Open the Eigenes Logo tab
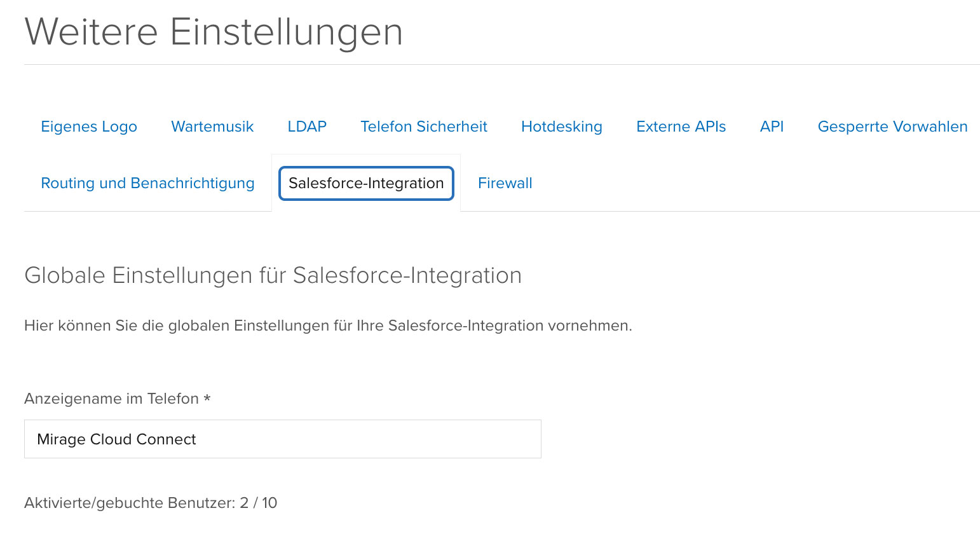This screenshot has width=980, height=534. 89,127
